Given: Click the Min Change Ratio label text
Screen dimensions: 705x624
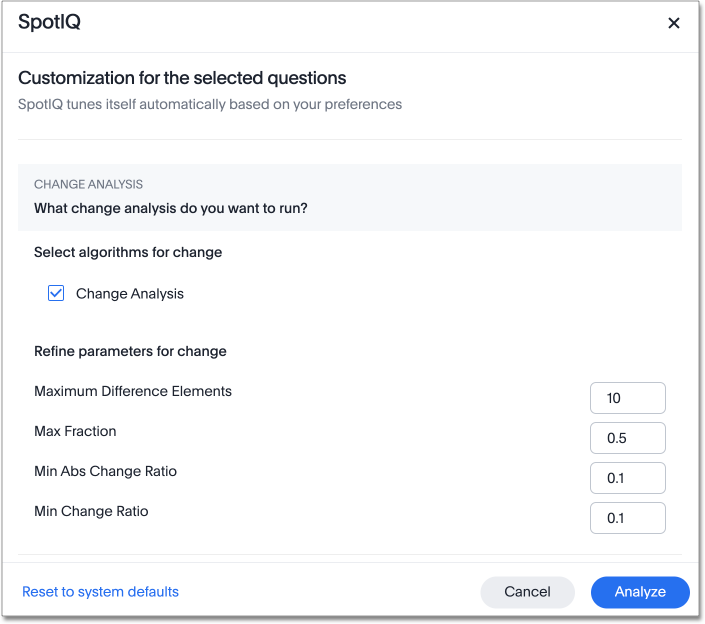Looking at the screenshot, I should click(91, 511).
